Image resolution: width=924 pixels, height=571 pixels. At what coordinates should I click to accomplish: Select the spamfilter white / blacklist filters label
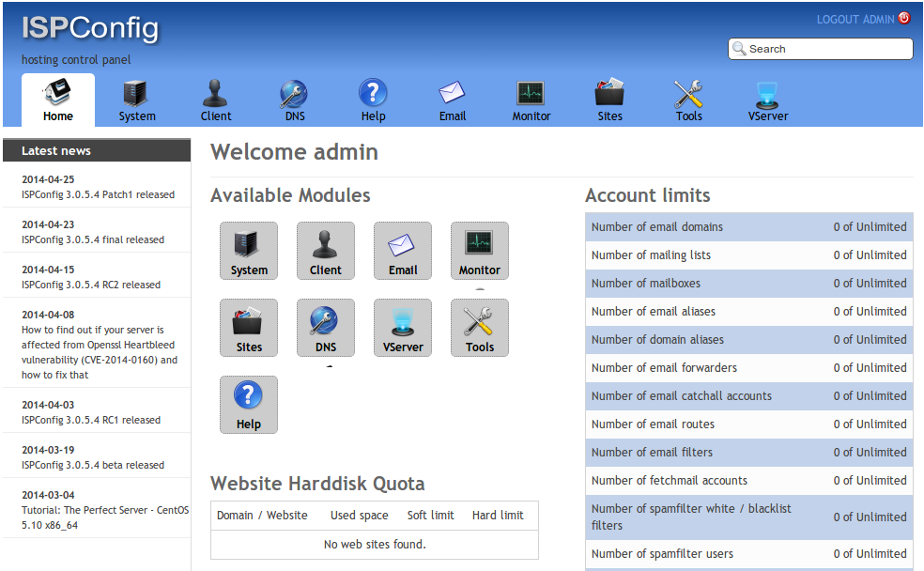click(691, 517)
